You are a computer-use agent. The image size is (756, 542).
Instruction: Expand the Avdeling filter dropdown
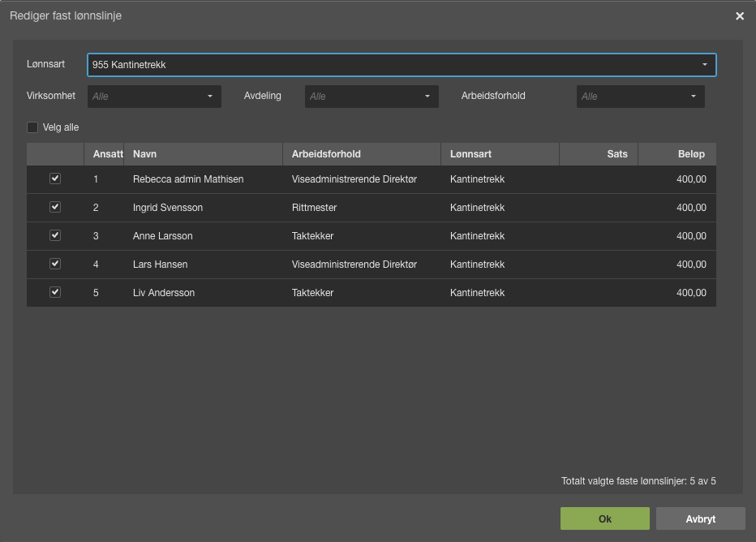click(372, 97)
